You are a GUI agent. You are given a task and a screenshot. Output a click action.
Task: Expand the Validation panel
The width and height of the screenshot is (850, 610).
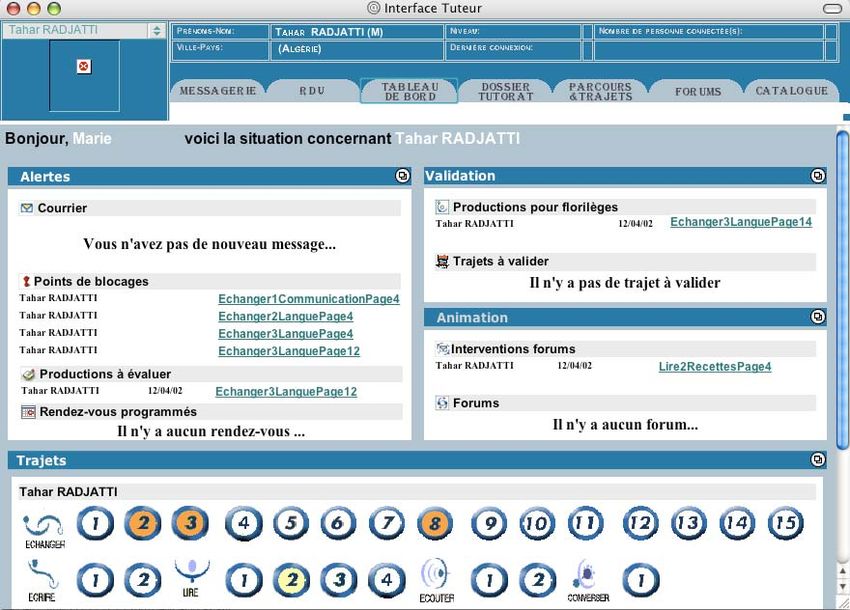(817, 176)
